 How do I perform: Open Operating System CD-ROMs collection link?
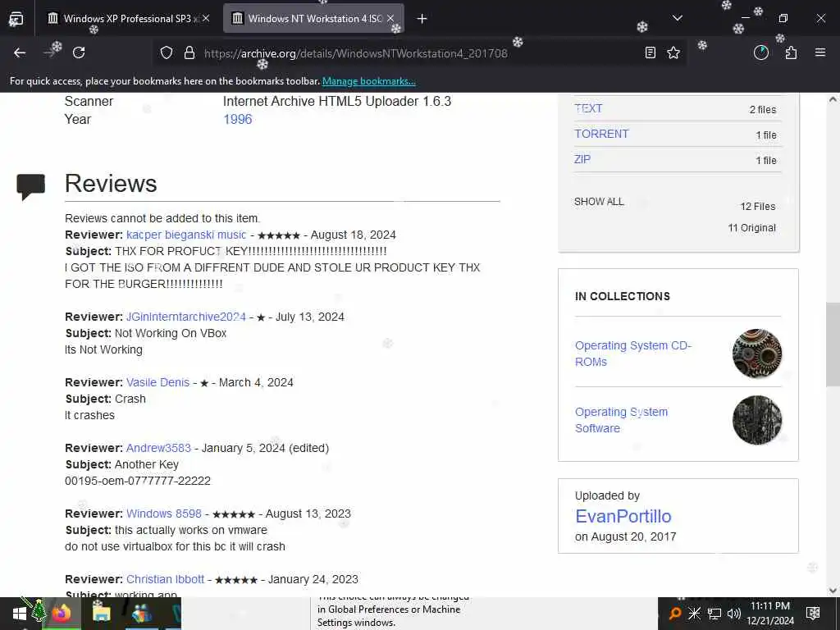(x=633, y=354)
